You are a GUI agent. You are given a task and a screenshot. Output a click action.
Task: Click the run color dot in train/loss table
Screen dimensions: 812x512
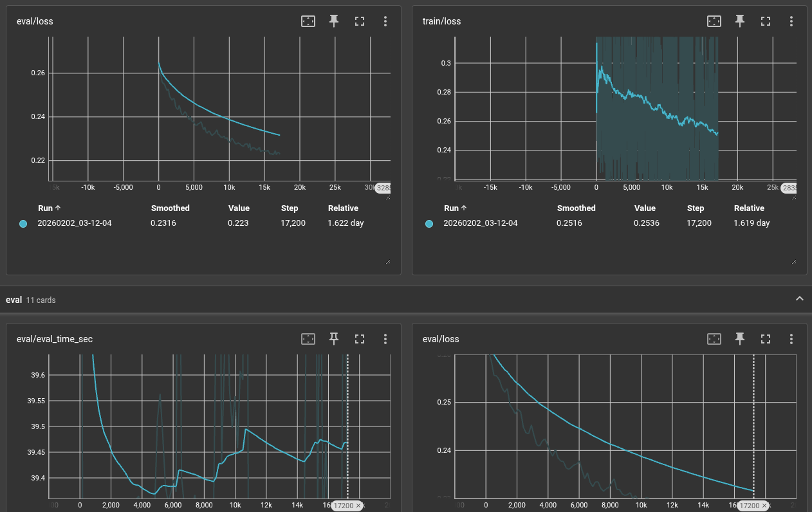(x=429, y=223)
